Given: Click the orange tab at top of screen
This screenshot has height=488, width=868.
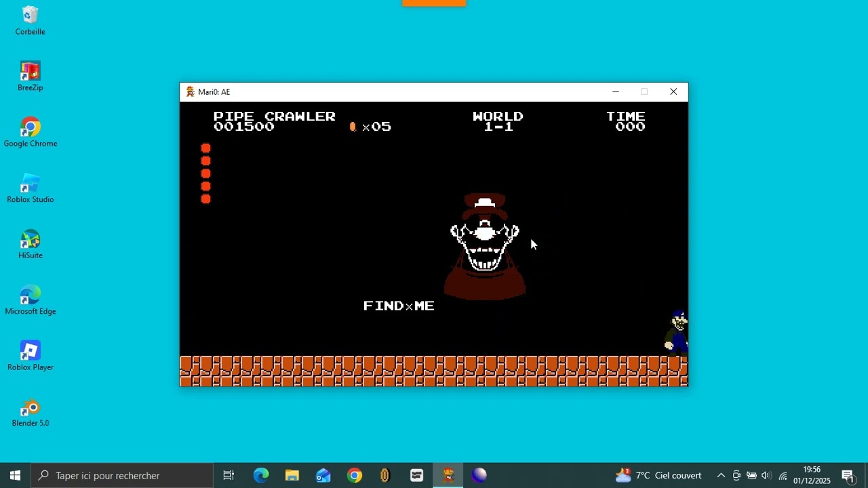Looking at the screenshot, I should pyautogui.click(x=434, y=3).
